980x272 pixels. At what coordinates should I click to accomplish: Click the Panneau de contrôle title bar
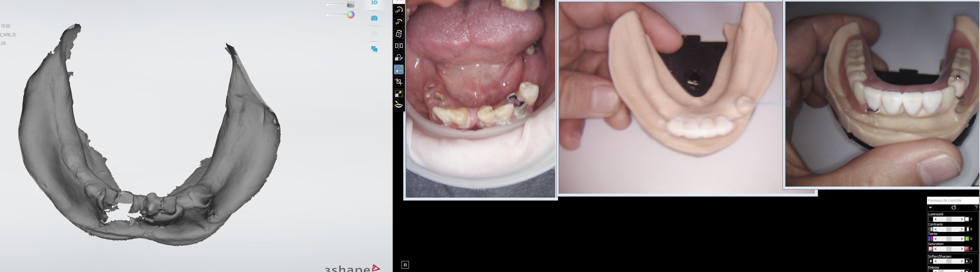coord(952,200)
